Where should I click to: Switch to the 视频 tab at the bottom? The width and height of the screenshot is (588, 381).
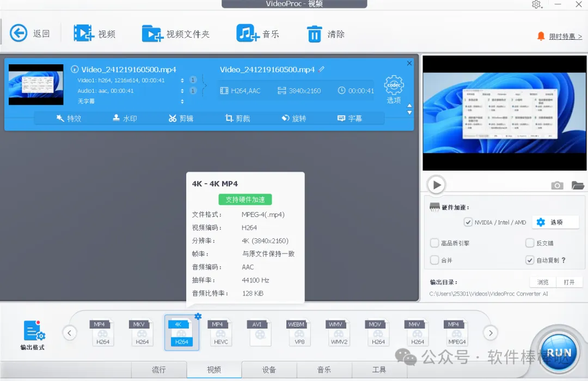(x=214, y=370)
